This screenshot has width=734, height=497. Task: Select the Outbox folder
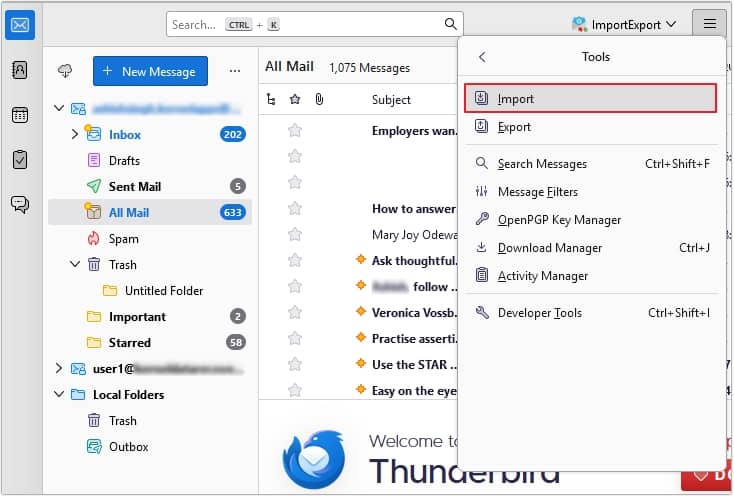[150, 447]
